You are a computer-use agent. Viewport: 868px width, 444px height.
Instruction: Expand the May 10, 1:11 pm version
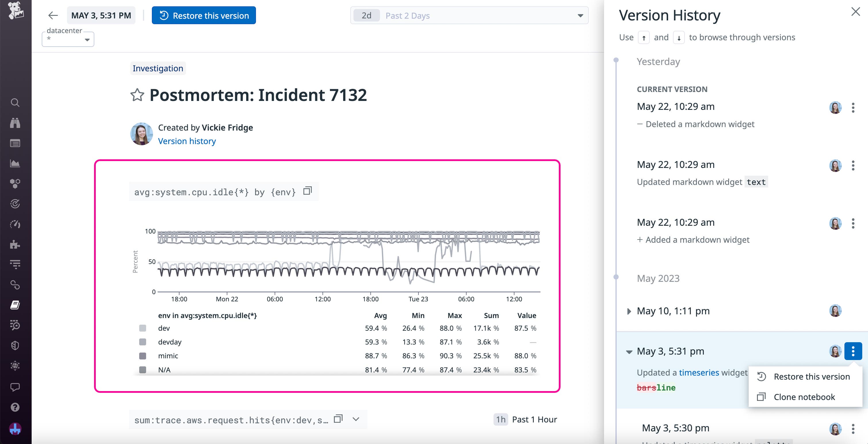(x=629, y=311)
